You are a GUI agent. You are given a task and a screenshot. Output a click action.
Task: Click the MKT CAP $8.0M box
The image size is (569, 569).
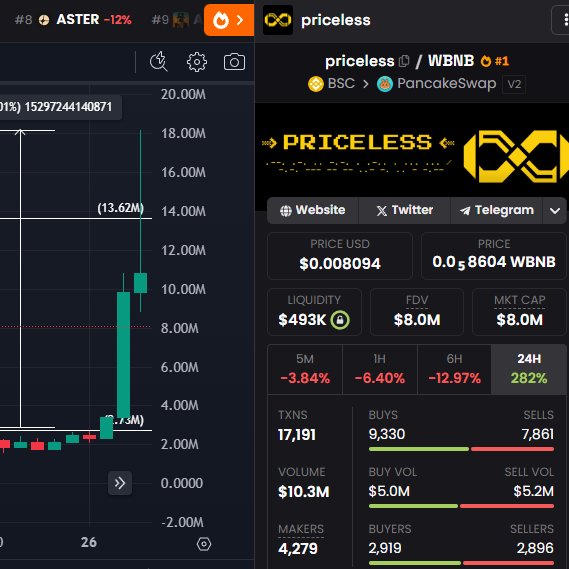(x=519, y=312)
